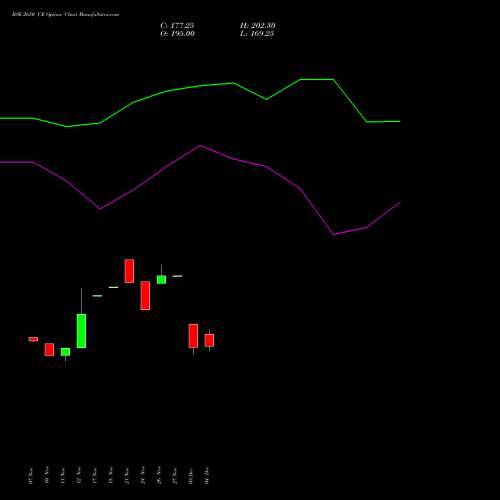Click the closing price value C: 177.25
500x500 pixels.
[177, 26]
